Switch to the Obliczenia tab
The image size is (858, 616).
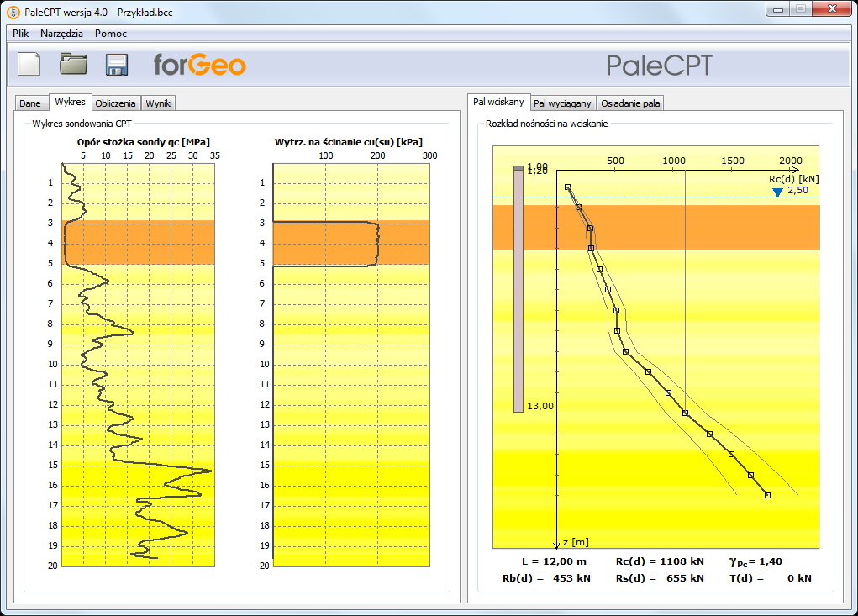[x=115, y=103]
